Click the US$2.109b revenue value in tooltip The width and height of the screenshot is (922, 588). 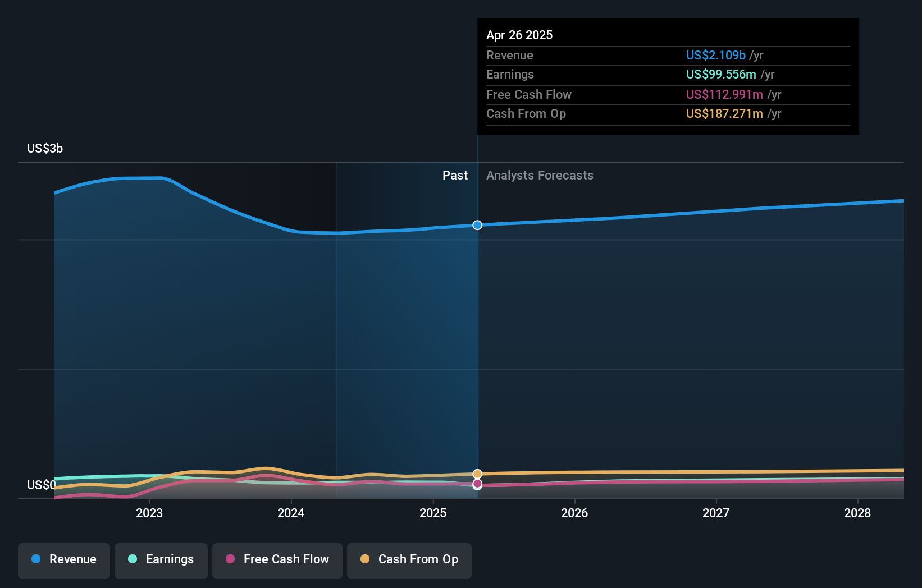pyautogui.click(x=716, y=55)
